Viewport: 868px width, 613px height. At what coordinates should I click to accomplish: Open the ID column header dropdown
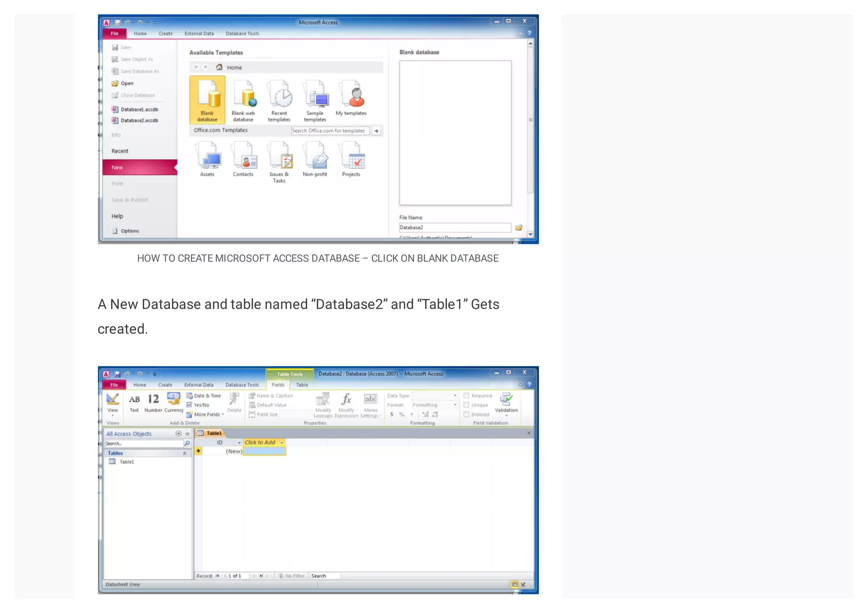point(239,443)
